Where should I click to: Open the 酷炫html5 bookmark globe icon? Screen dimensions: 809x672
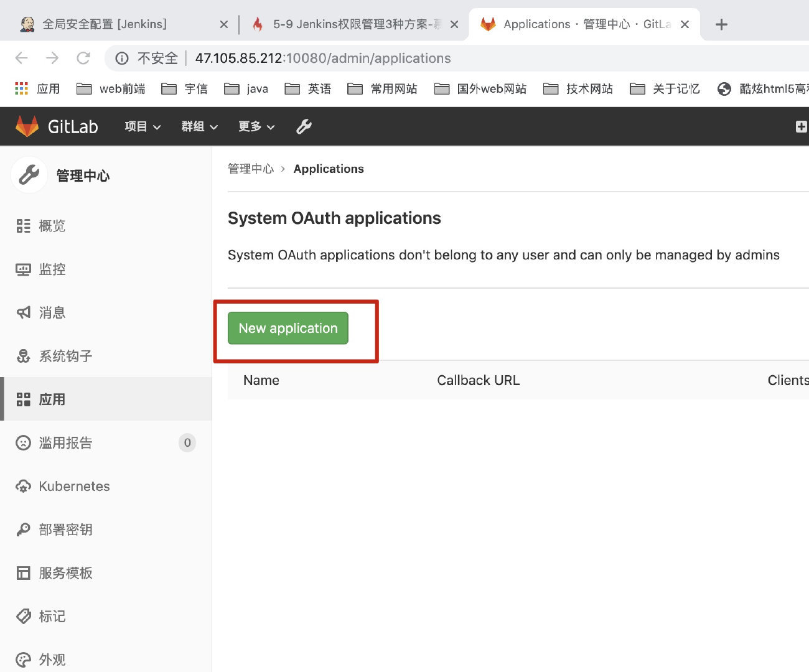[x=724, y=89]
